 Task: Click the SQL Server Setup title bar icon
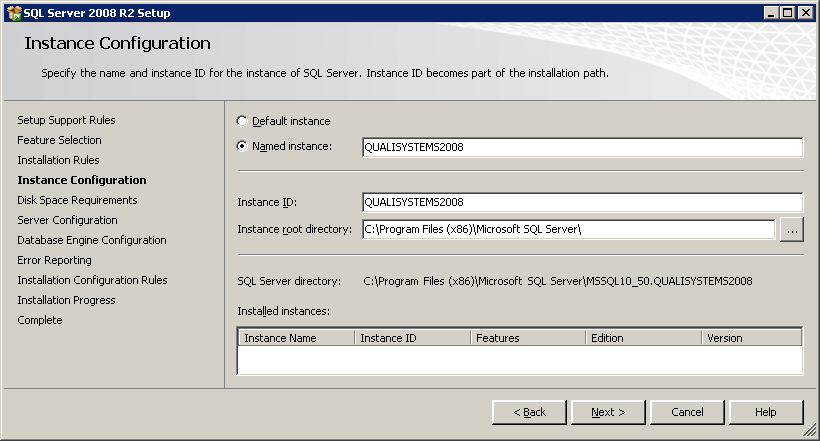(13, 13)
